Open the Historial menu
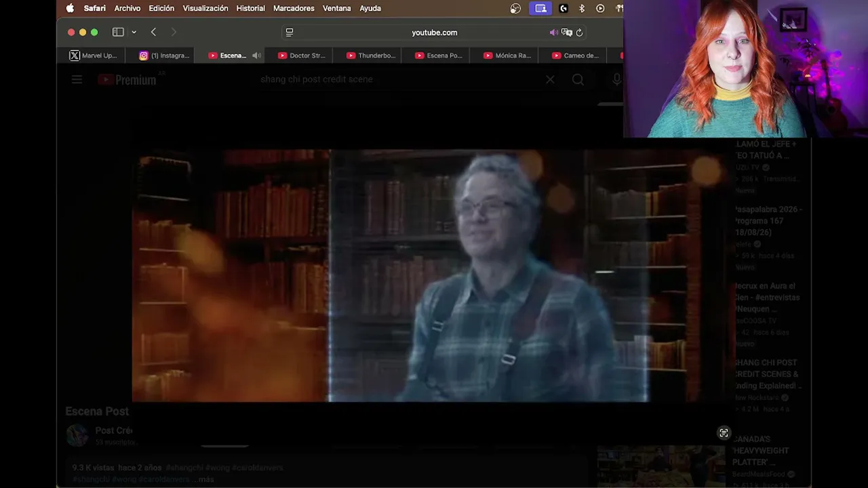Viewport: 868px width, 488px height. pos(250,8)
